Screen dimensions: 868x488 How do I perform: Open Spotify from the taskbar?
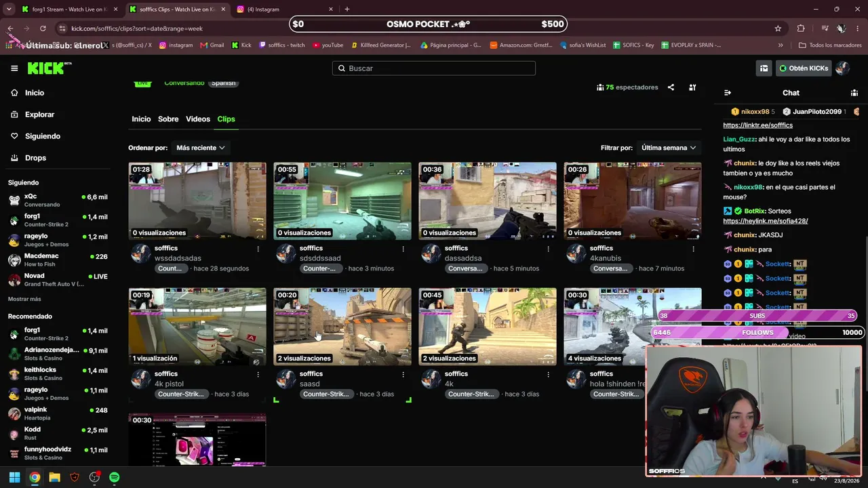(115, 477)
